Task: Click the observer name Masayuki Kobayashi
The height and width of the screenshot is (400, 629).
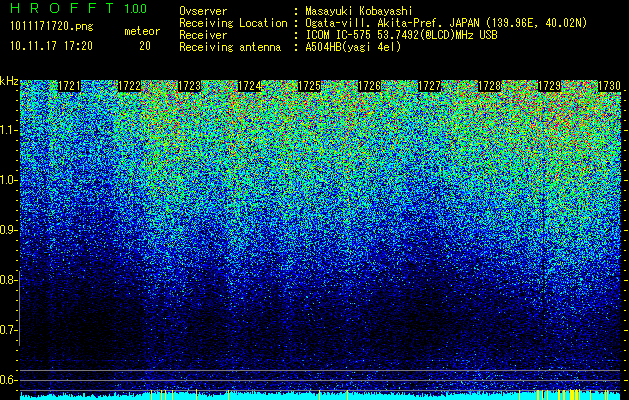Action: click(x=359, y=11)
